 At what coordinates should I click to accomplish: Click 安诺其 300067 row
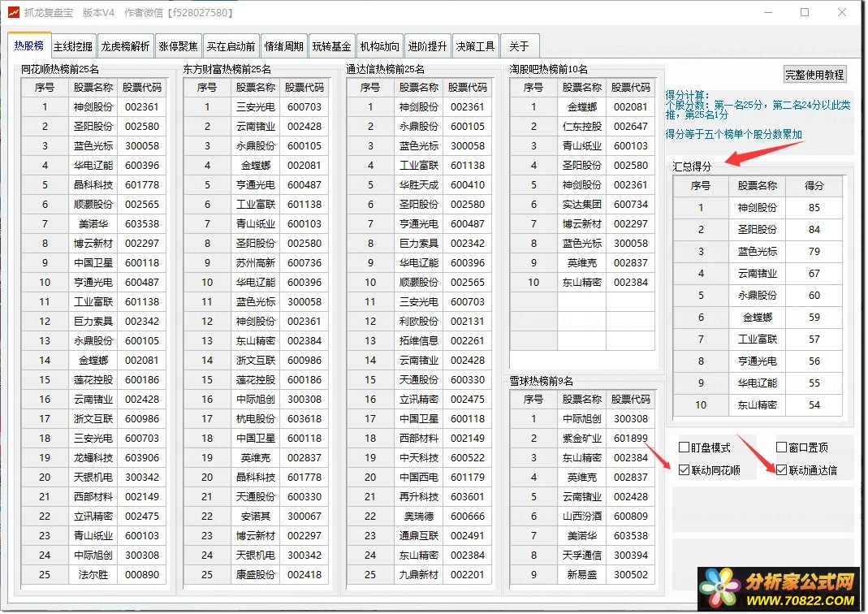(x=256, y=516)
